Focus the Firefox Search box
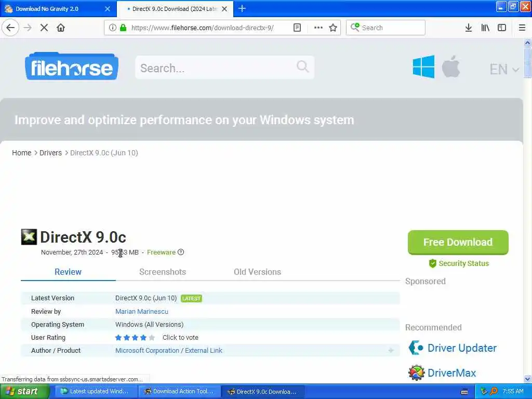532x399 pixels. click(385, 28)
